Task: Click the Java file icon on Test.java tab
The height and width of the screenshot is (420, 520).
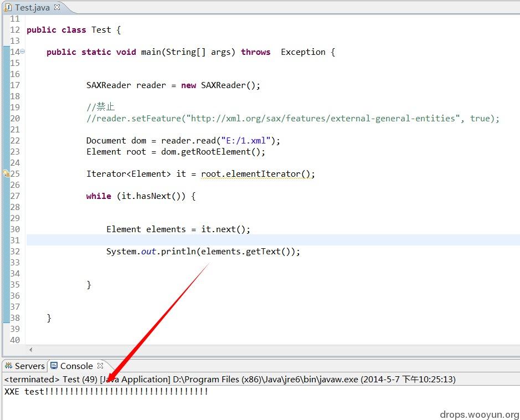Action: click(8, 7)
